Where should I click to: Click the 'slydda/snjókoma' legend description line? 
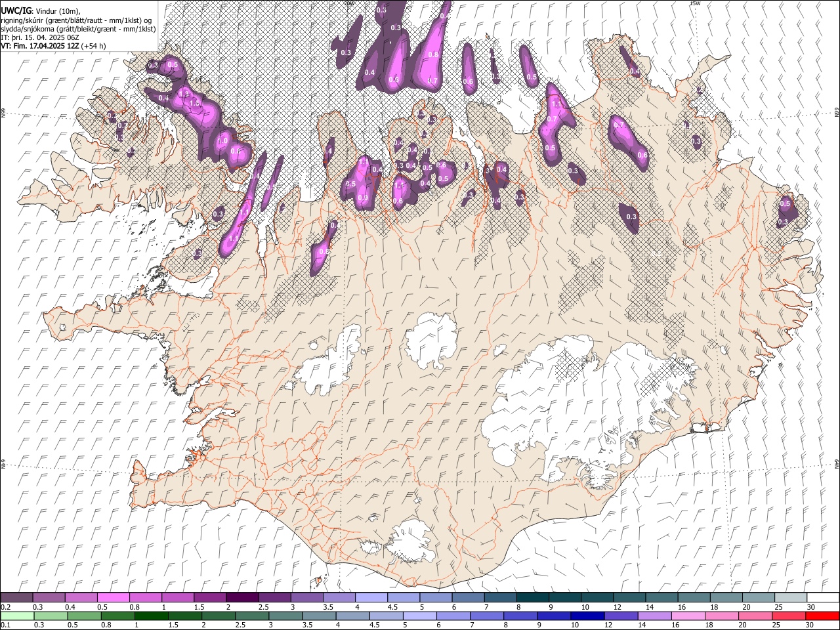(78, 29)
